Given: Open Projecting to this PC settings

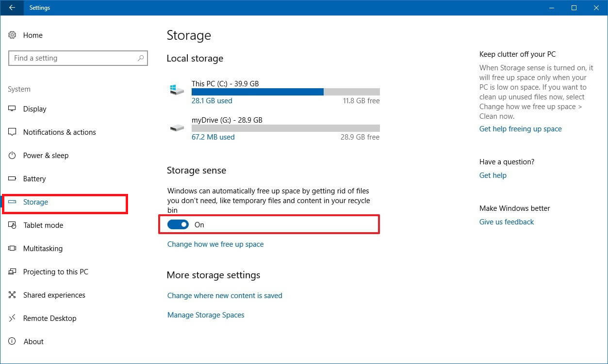Looking at the screenshot, I should [55, 272].
